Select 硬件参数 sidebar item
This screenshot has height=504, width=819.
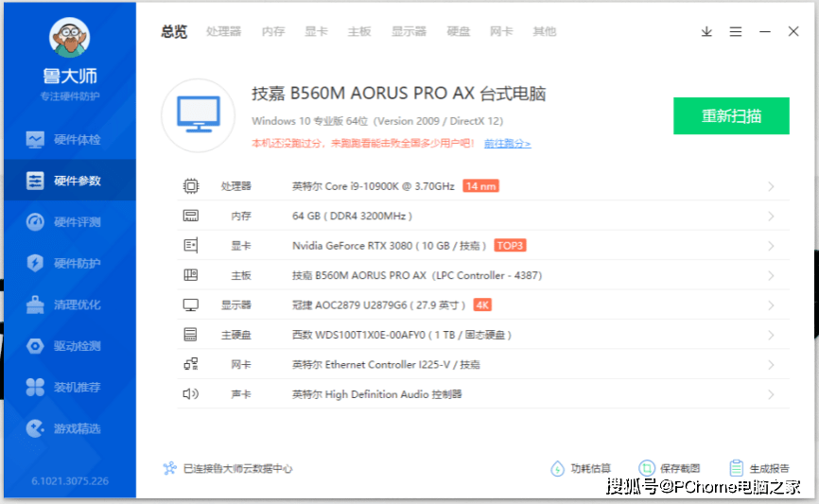click(69, 181)
